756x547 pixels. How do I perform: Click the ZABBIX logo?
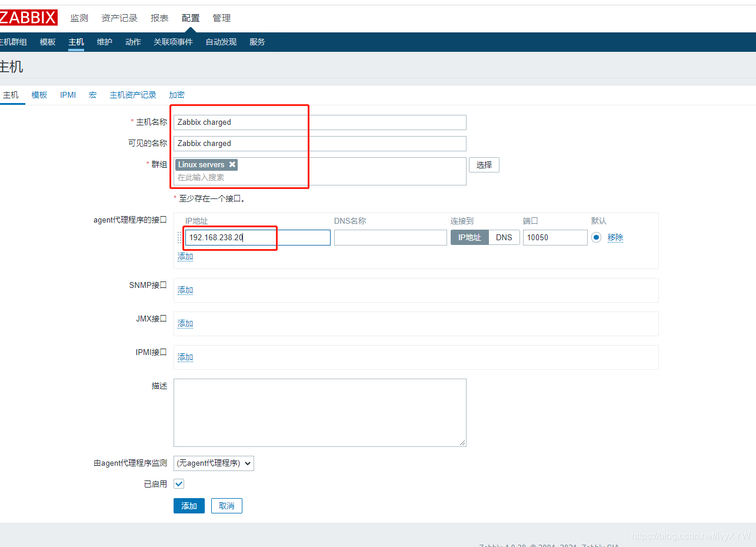(28, 18)
